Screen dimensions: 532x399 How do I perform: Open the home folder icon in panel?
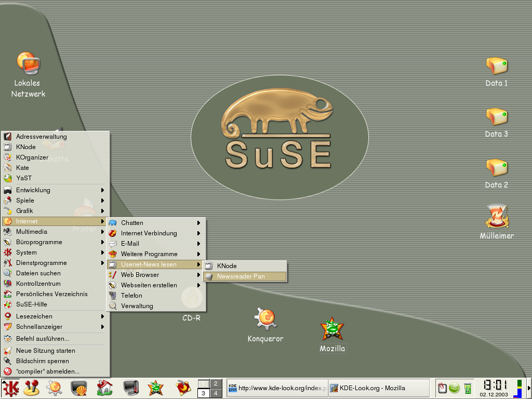(104, 388)
